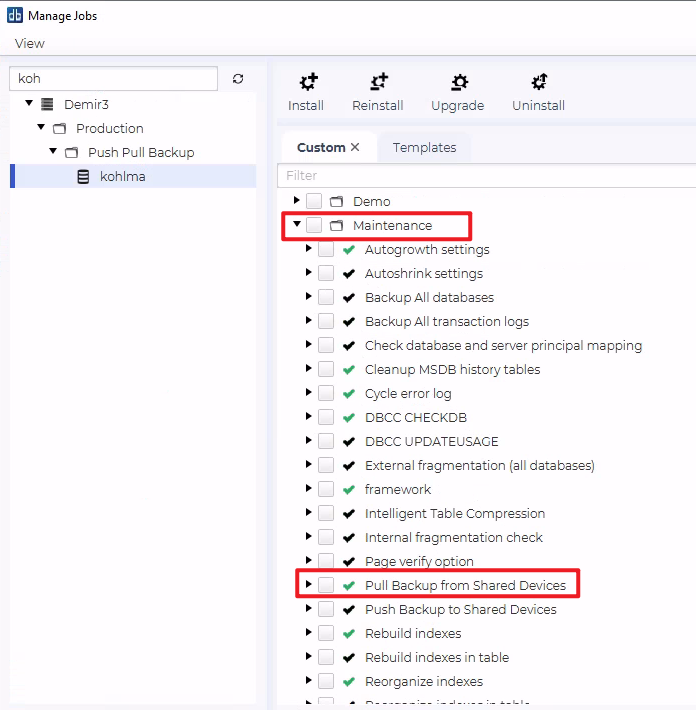This screenshot has height=710, width=696.
Task: Click the Install toolbar icon
Action: coord(306,83)
